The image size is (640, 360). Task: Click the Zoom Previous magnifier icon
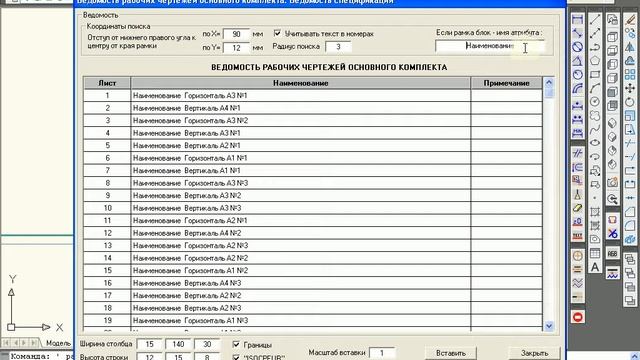pyautogui.click(x=613, y=199)
